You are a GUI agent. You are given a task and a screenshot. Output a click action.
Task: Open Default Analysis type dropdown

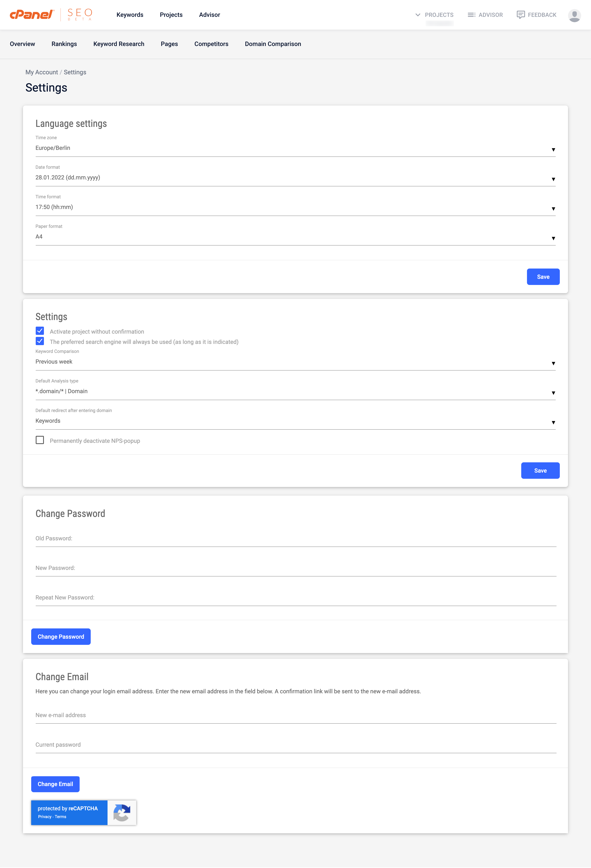click(295, 392)
